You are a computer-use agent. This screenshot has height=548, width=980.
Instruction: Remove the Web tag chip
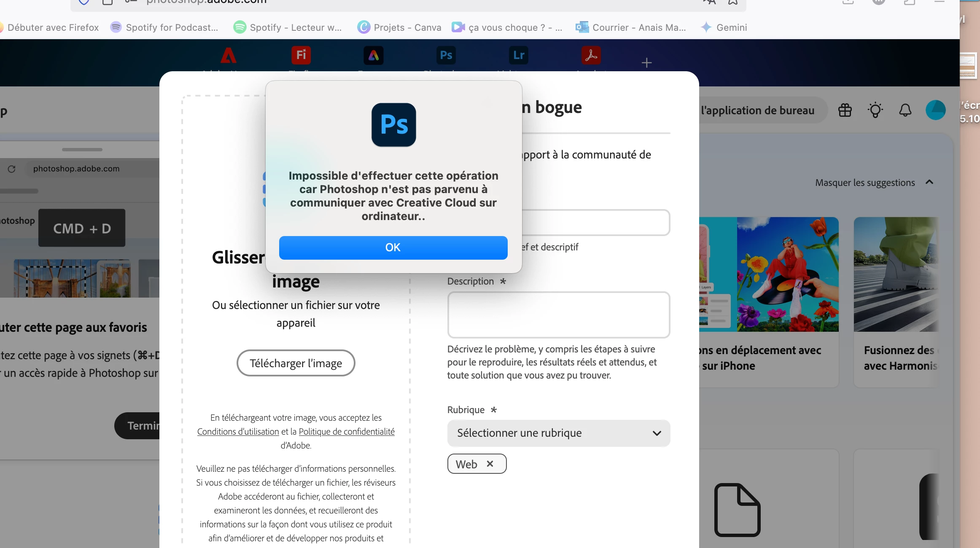(x=490, y=464)
